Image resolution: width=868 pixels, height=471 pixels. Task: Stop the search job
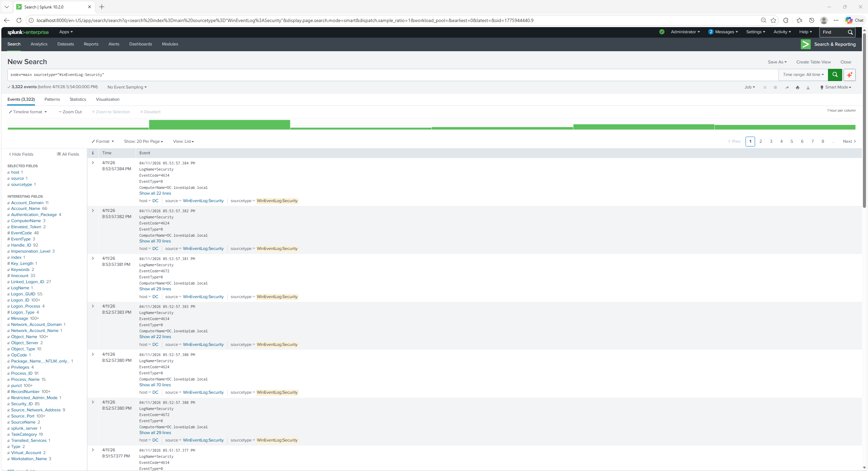pos(775,87)
